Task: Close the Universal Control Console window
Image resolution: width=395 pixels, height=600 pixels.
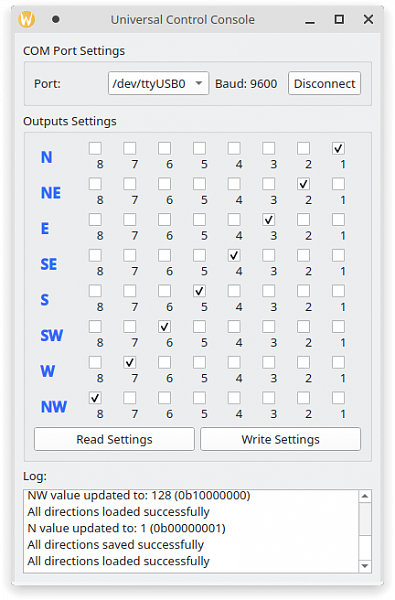Action: [x=368, y=19]
